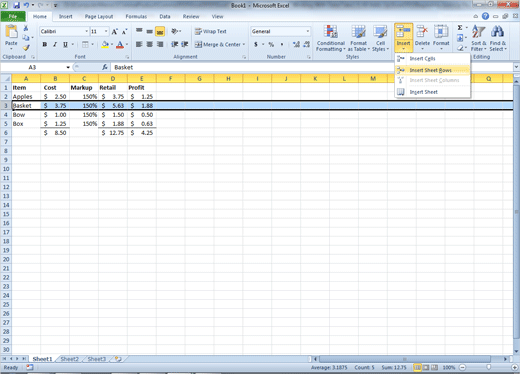Click the zoom slider in status bar
The height and width of the screenshot is (374, 520).
tap(489, 367)
